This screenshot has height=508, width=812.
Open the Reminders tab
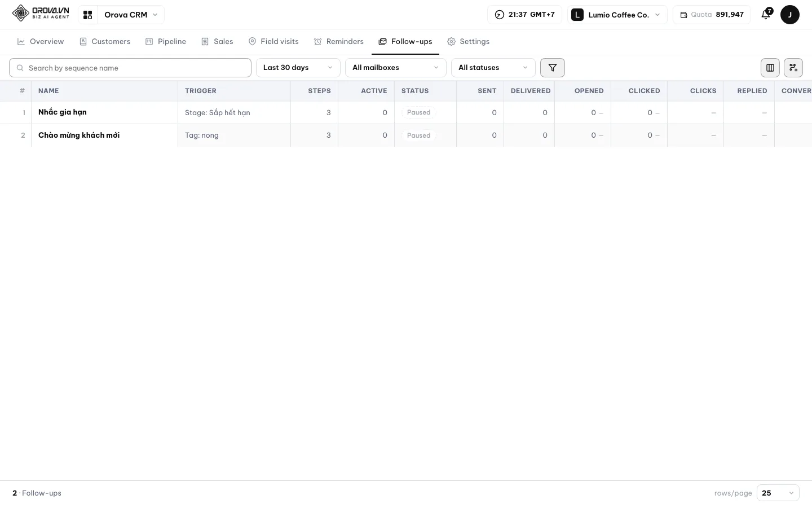pyautogui.click(x=339, y=42)
